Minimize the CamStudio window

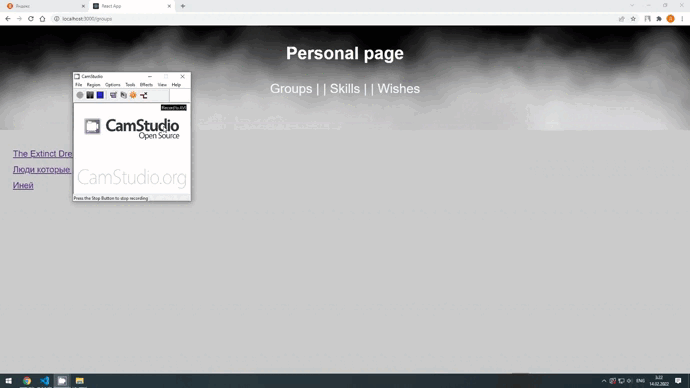pyautogui.click(x=150, y=77)
